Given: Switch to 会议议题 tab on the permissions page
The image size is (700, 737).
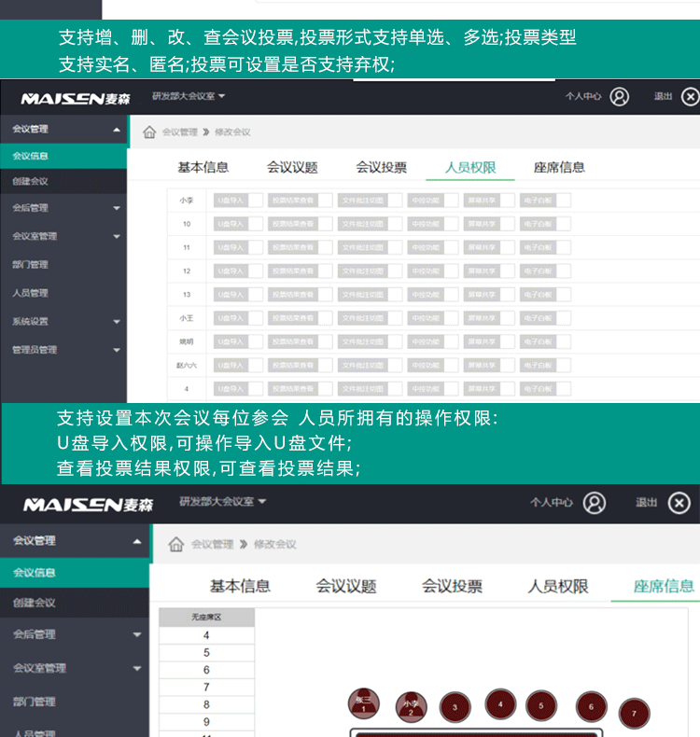Looking at the screenshot, I should coord(292,168).
